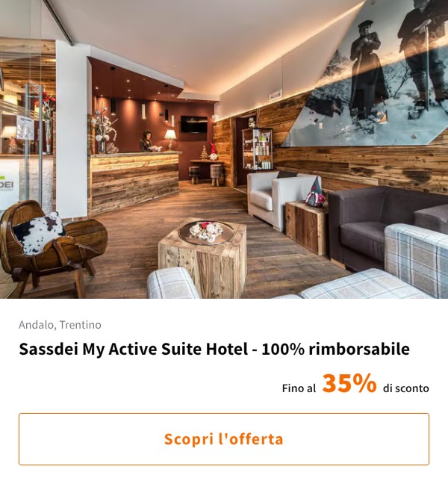The height and width of the screenshot is (484, 448).
Task: Click the Andalo, Trentino location text
Action: 60,325
